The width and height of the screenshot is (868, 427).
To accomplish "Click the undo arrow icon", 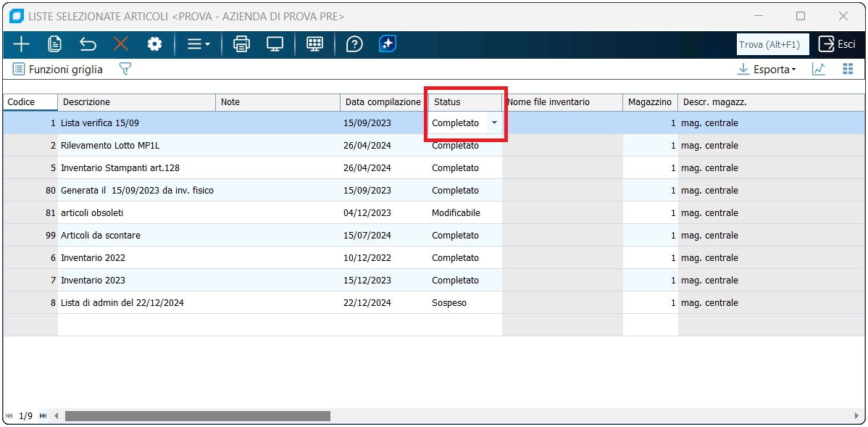I will (88, 44).
